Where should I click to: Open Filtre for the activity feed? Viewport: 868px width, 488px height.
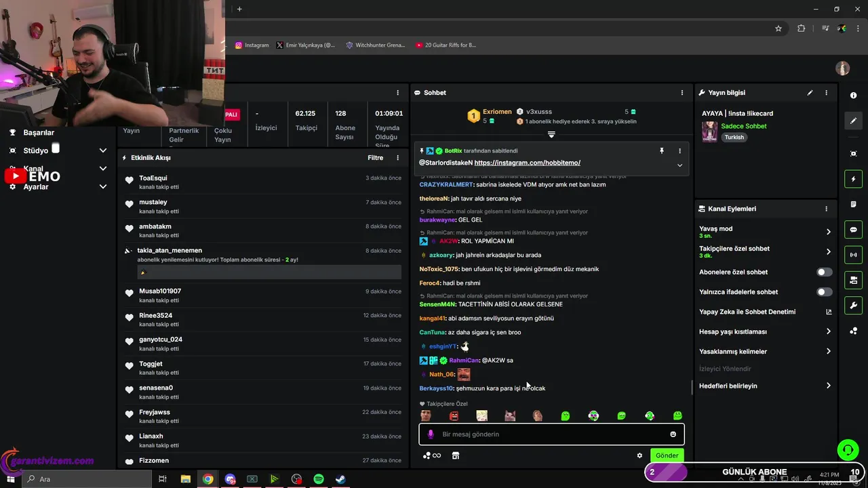376,158
